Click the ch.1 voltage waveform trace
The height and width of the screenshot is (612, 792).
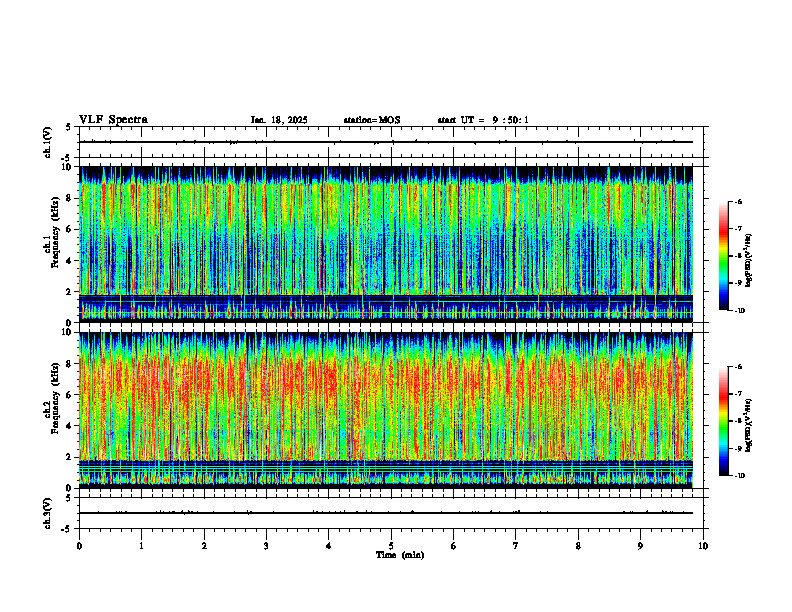386,142
